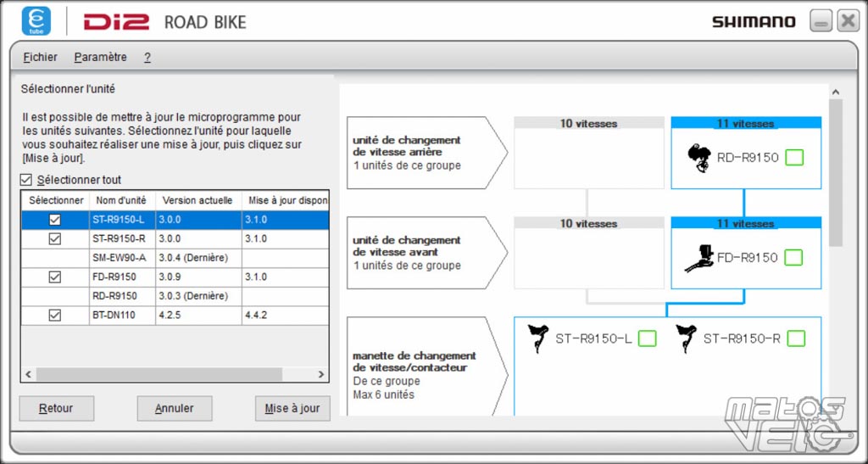The width and height of the screenshot is (868, 464).
Task: Select the BT-DN110 unit name cell
Action: click(122, 315)
